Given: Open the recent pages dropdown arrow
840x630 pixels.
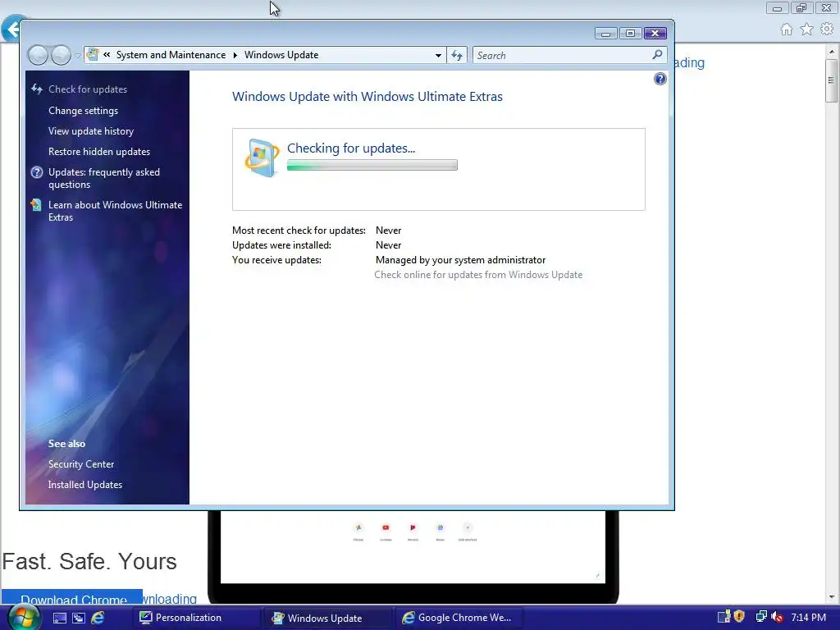Looking at the screenshot, I should click(x=78, y=55).
